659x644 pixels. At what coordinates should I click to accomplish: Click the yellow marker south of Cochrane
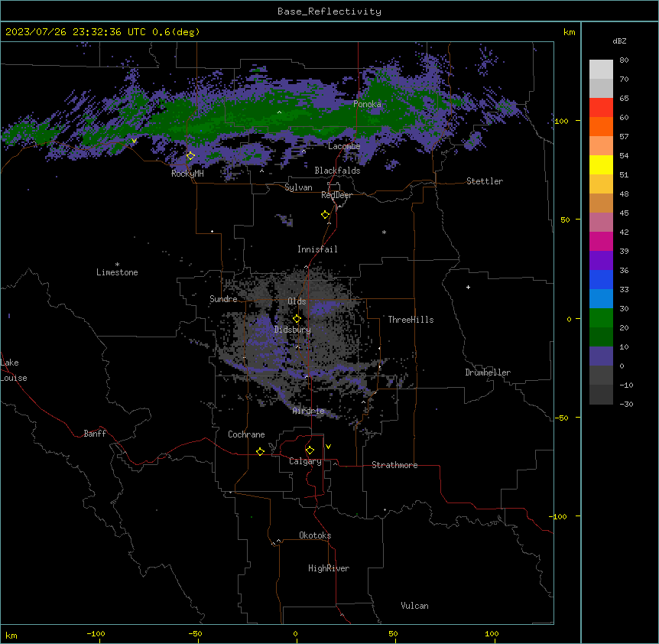click(x=260, y=451)
